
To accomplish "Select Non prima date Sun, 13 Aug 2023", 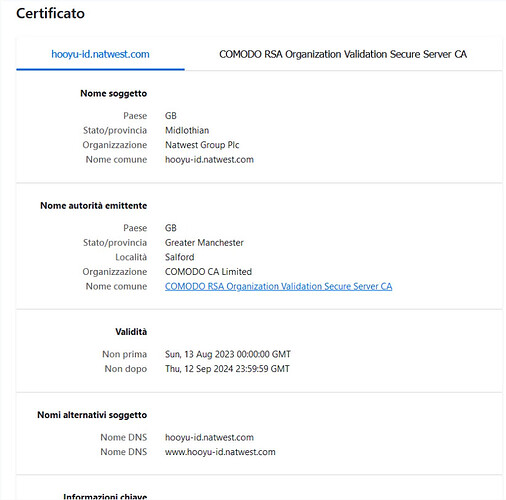I will 228,354.
